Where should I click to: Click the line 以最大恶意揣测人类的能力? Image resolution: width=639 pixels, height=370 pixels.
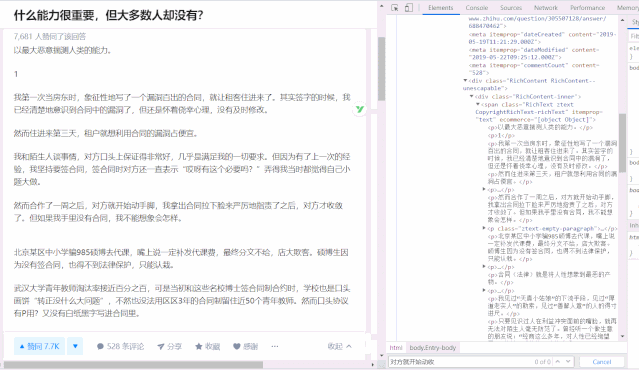(x=62, y=50)
